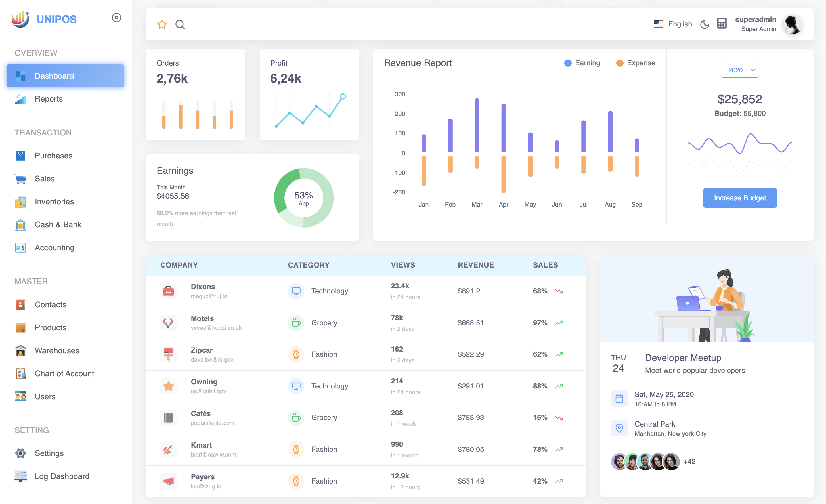Toggle Earning series in chart legend
The height and width of the screenshot is (504, 826).
582,63
